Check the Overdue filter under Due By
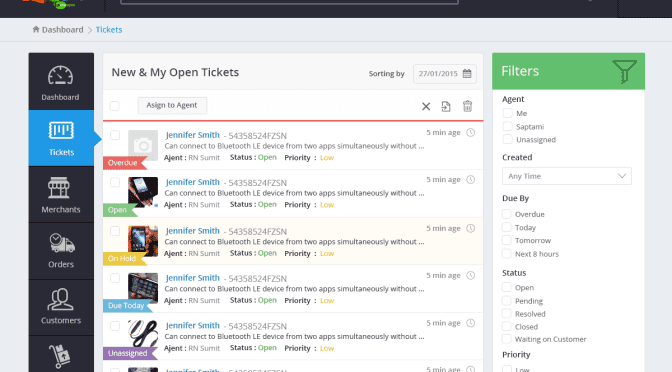The image size is (672, 372). pyautogui.click(x=507, y=214)
